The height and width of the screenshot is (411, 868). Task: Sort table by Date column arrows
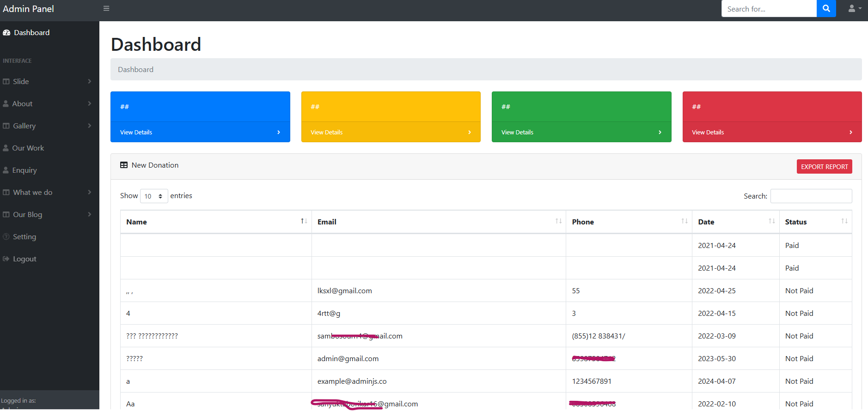click(771, 221)
